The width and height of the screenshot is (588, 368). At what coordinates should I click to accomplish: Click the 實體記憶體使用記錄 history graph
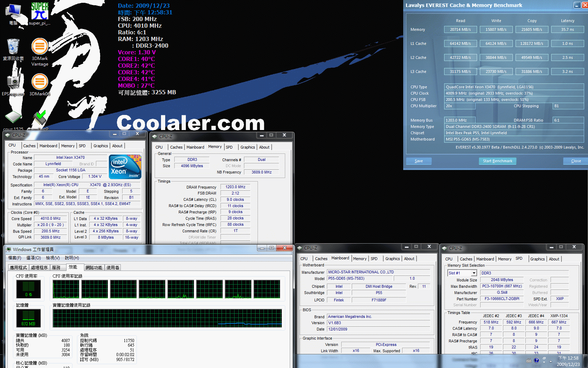click(x=167, y=318)
